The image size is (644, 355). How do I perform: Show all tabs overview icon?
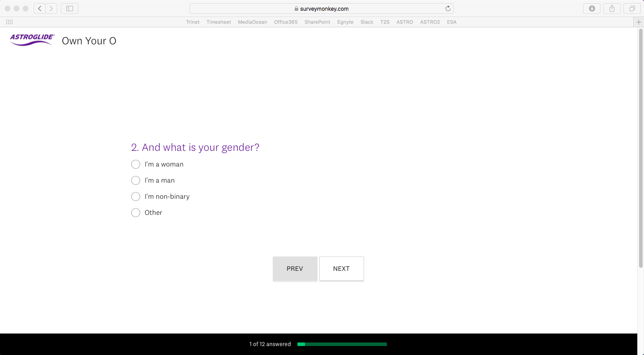632,9
